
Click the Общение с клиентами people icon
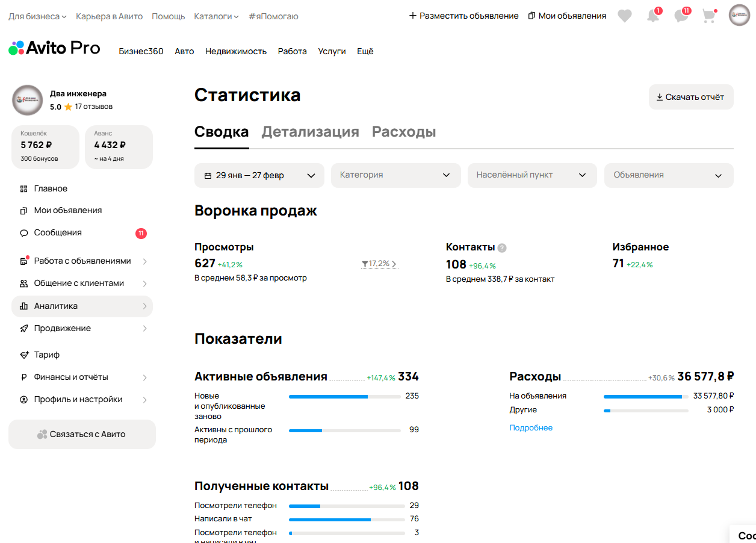click(24, 284)
